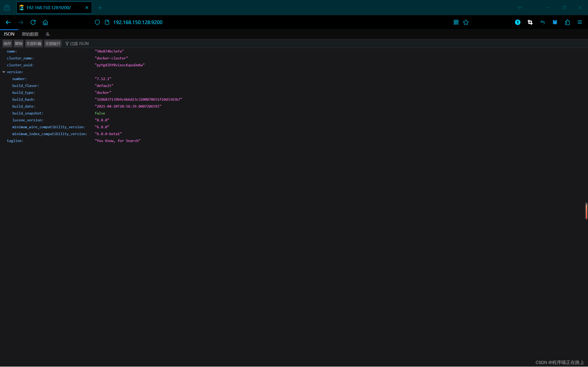Open the screenshot crop tool icon

coord(530,22)
